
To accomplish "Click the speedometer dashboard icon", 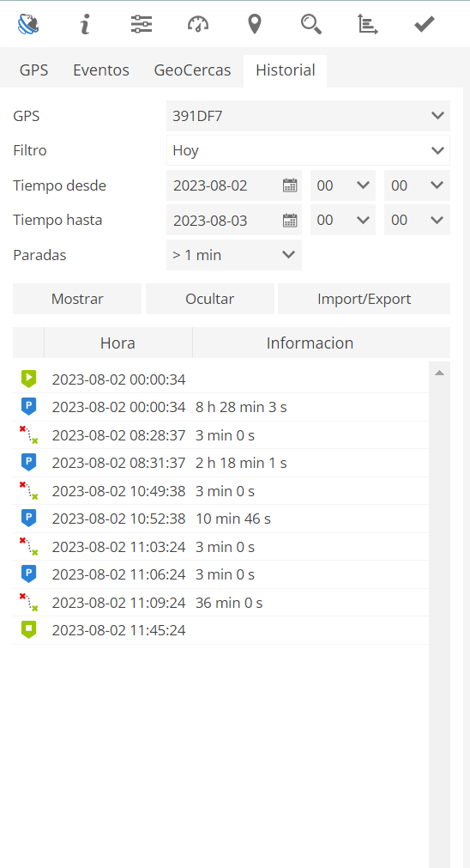I will tap(198, 24).
